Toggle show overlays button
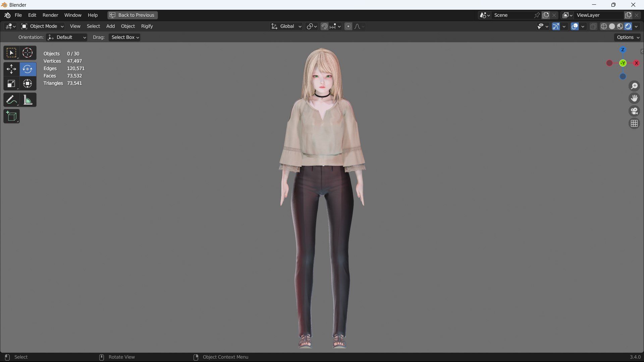Viewport: 644px width, 362px height. 575,26
